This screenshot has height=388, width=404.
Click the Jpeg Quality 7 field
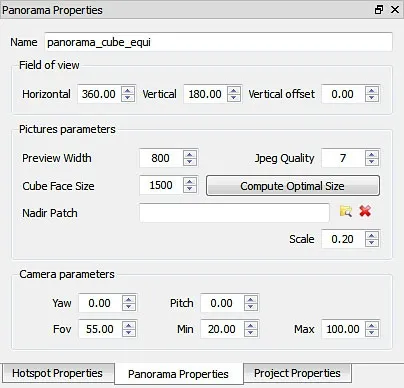click(x=343, y=158)
